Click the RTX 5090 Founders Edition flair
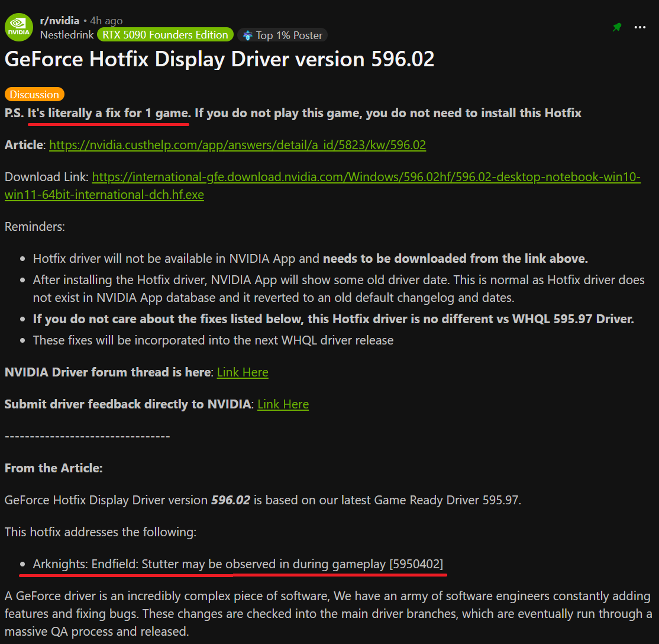This screenshot has height=644, width=659. pos(165,35)
